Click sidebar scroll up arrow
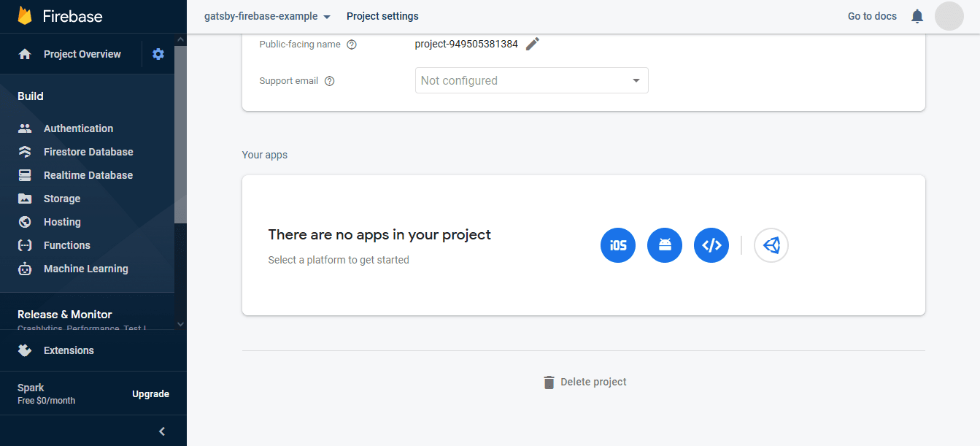 [x=180, y=38]
